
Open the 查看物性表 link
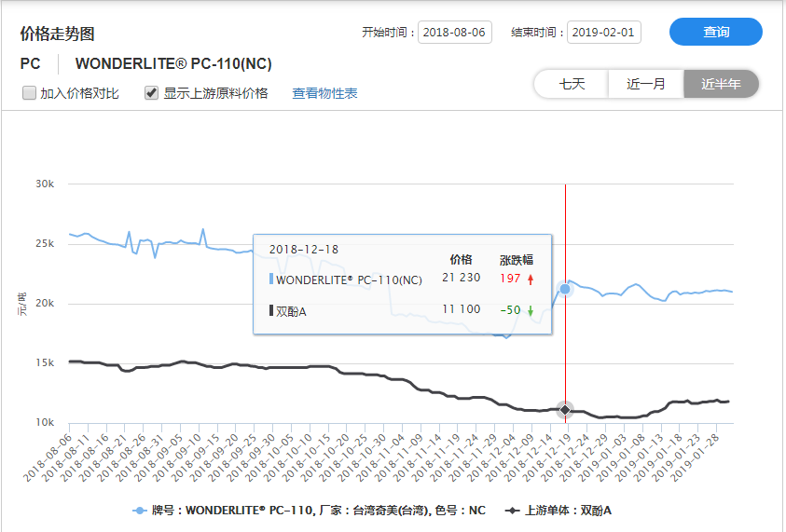tap(324, 93)
